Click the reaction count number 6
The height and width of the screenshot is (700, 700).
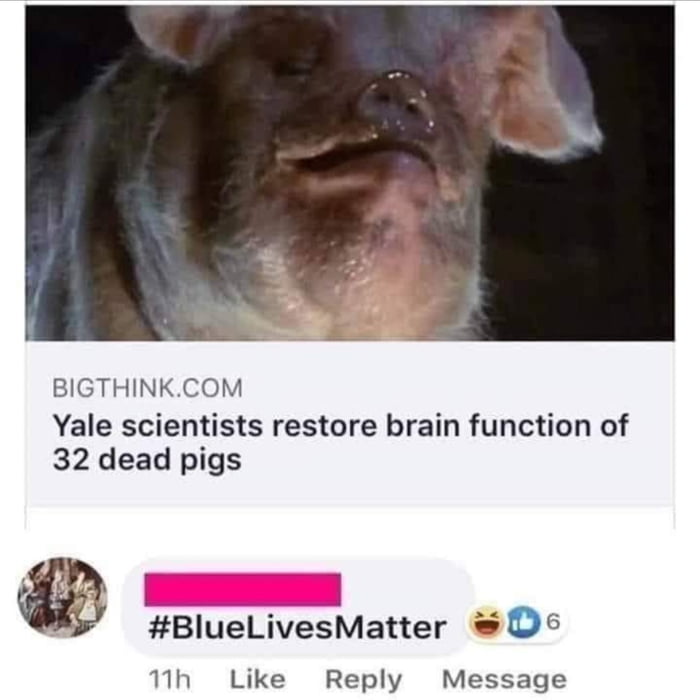point(553,623)
